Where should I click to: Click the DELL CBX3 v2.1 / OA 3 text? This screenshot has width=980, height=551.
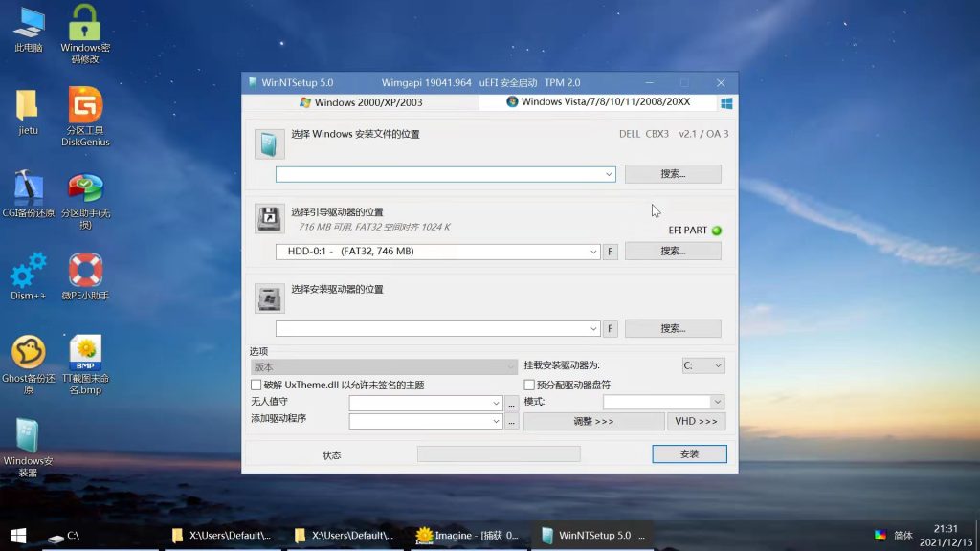674,134
